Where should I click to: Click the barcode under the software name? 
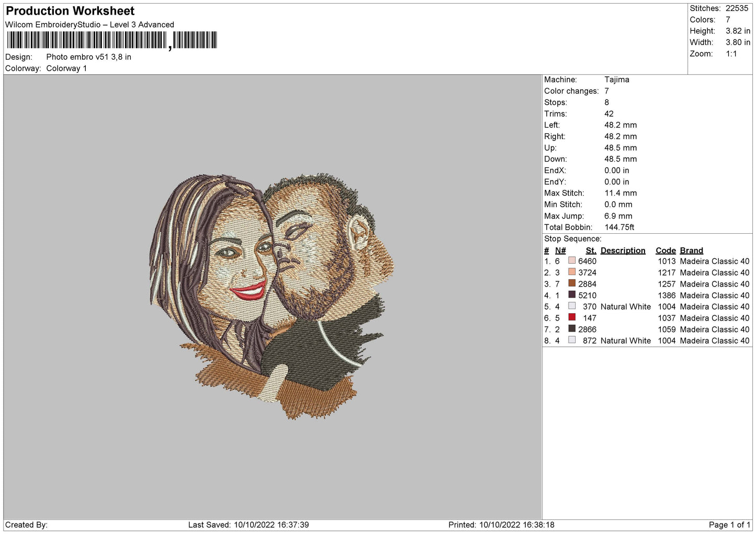(112, 40)
